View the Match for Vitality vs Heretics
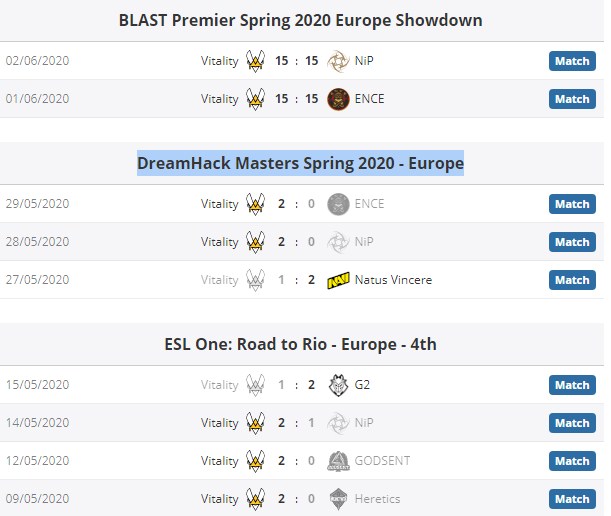Screen dimensions: 611x516 click(x=572, y=499)
